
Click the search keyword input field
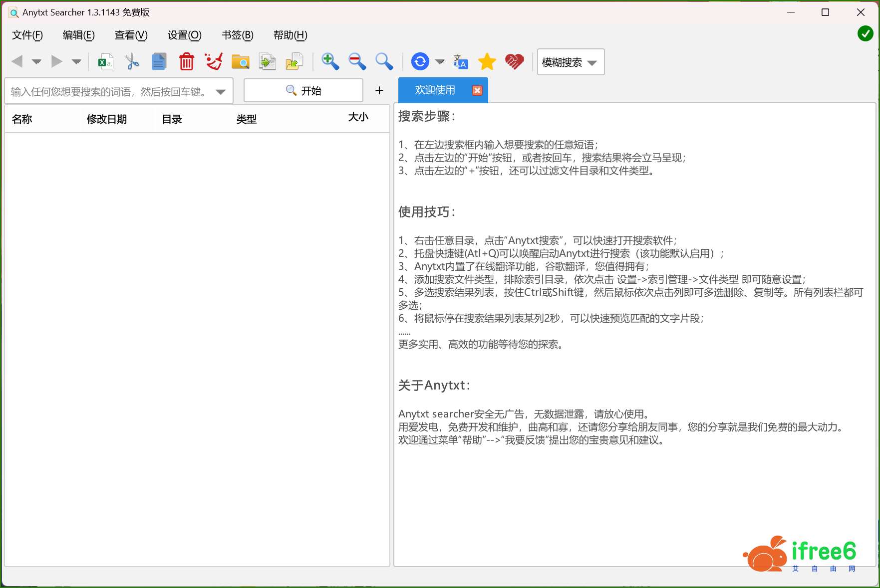[x=110, y=92]
